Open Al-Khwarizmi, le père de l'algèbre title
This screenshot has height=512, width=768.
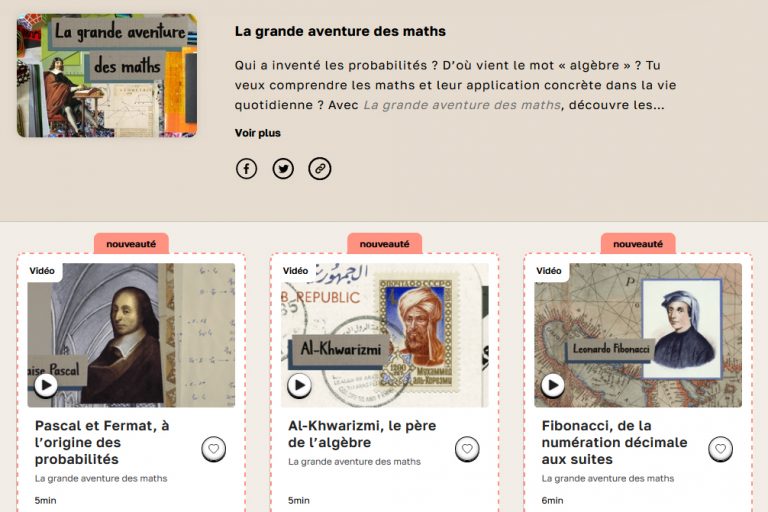pos(362,434)
